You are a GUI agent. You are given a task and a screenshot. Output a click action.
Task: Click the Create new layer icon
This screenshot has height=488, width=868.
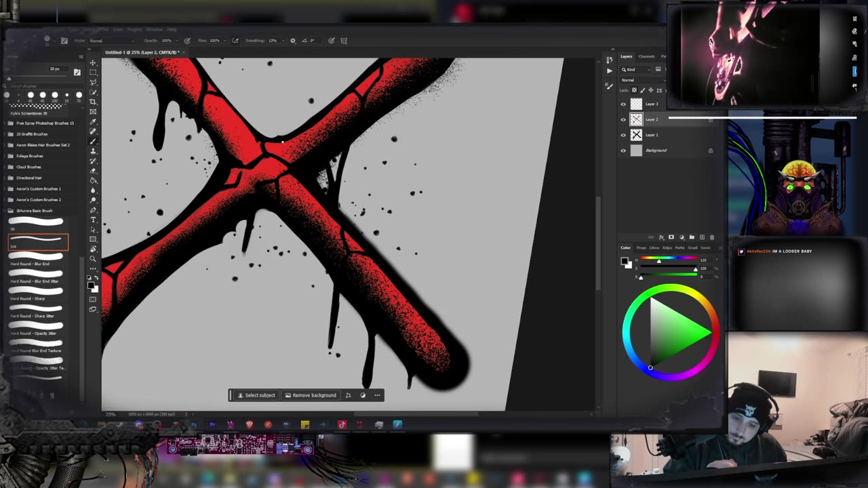702,237
